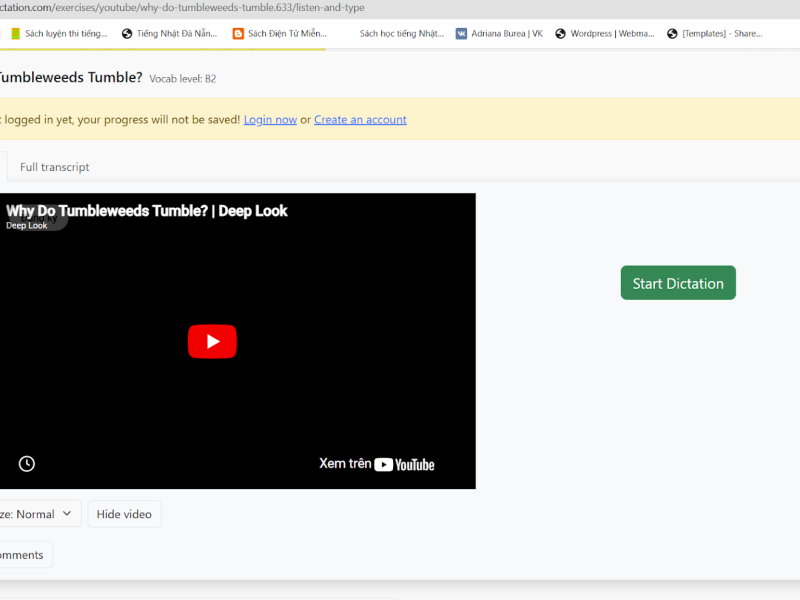Image resolution: width=800 pixels, height=600 pixels.
Task: Open the [Templates] Share bookmark
Action: (x=714, y=33)
